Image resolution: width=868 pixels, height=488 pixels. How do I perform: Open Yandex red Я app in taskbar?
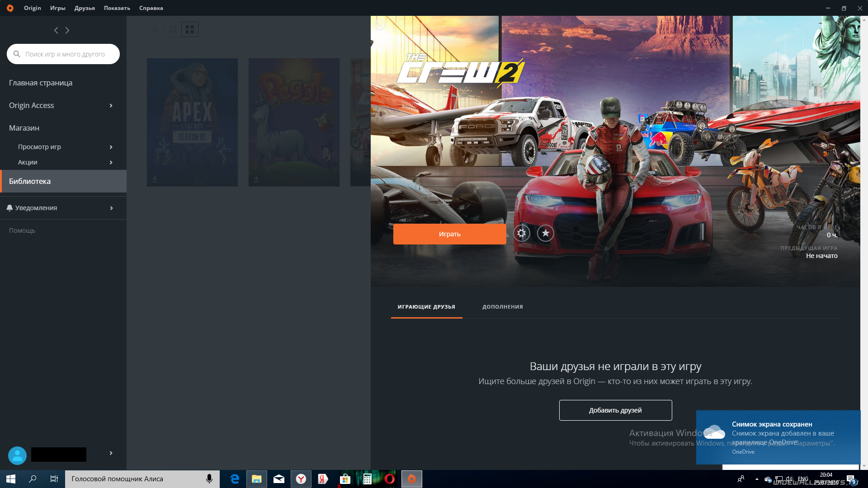coord(323,479)
